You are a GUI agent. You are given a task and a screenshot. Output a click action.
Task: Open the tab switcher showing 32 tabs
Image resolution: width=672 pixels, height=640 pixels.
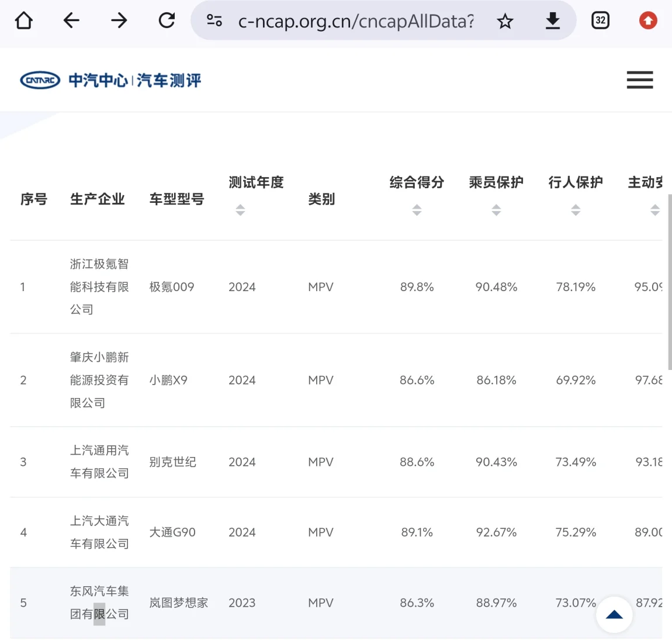[600, 21]
